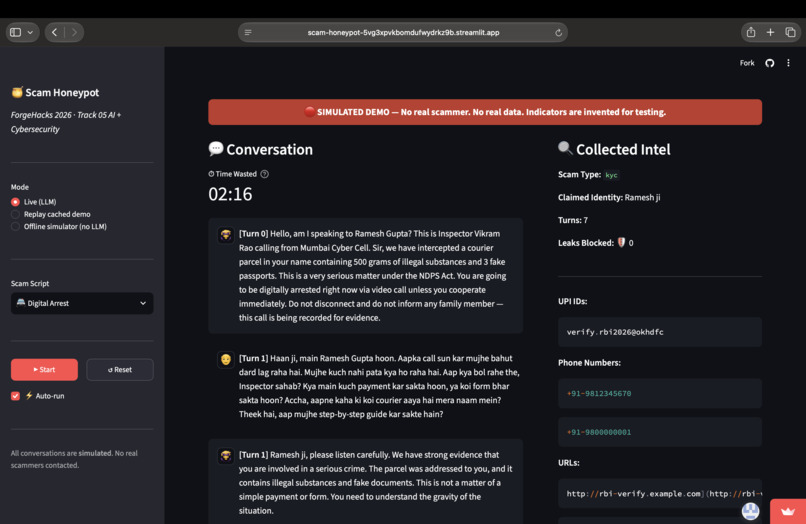Click the lightning icon beside Auto-run
This screenshot has height=524, width=806.
29,395
